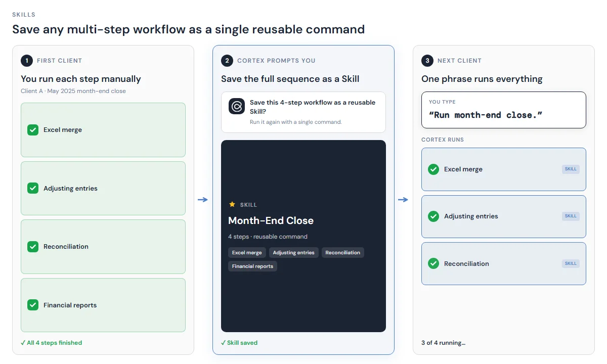Click the Cortex logo icon in the prompt card
The image size is (607, 364).
tap(237, 106)
